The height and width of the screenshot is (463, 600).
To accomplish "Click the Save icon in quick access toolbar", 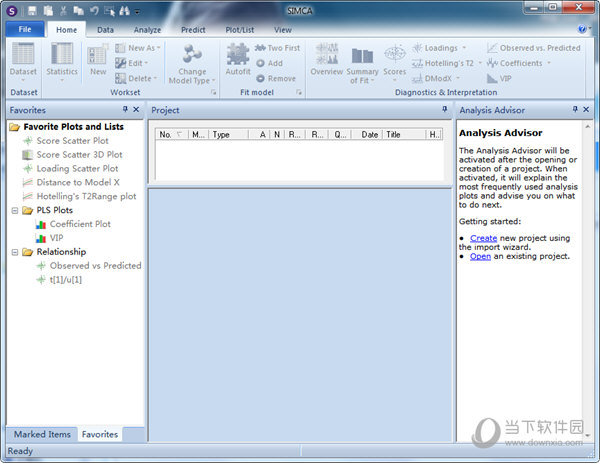I will click(32, 11).
